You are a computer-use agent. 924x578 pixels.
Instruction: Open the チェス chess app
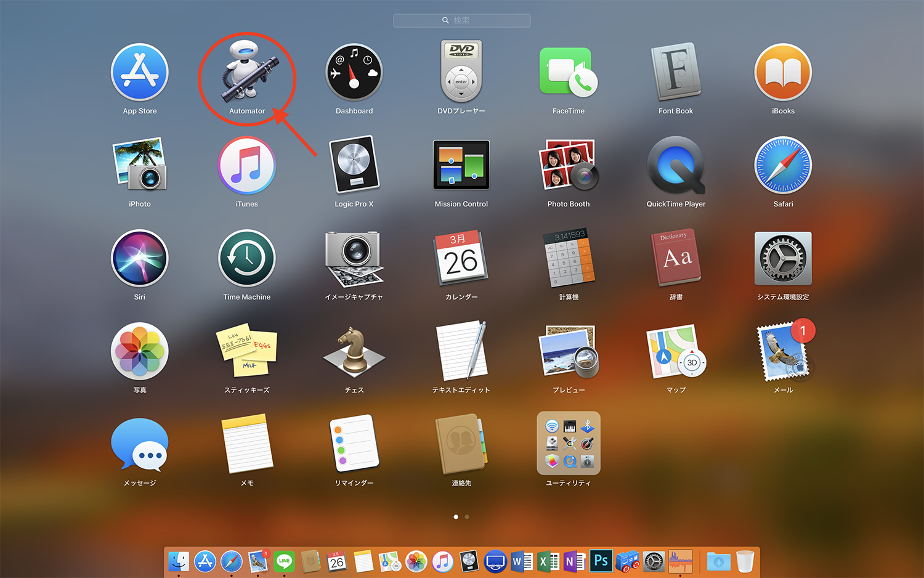354,352
